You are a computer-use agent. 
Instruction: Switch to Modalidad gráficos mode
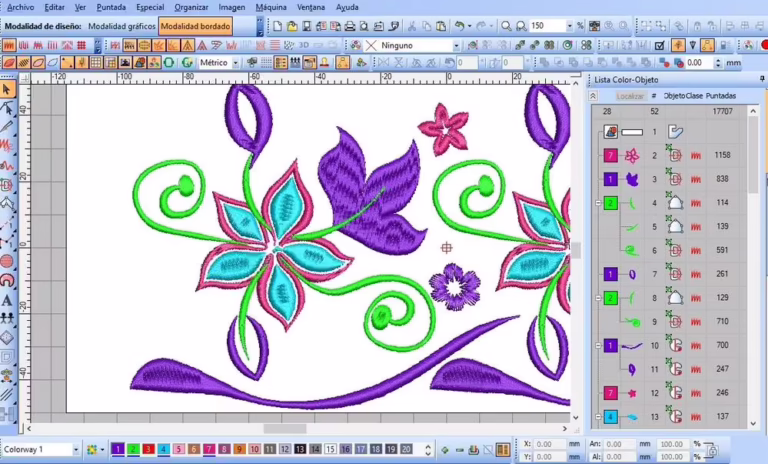coord(121,26)
